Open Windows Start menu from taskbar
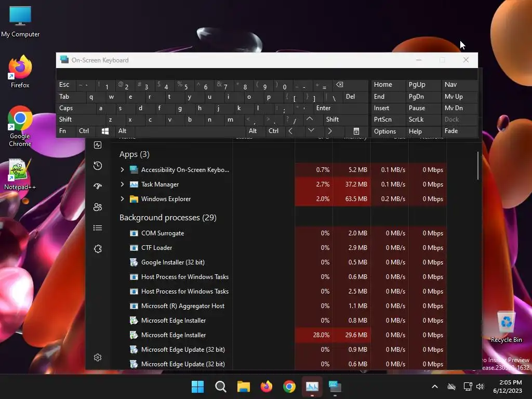The width and height of the screenshot is (532, 399). tap(197, 387)
